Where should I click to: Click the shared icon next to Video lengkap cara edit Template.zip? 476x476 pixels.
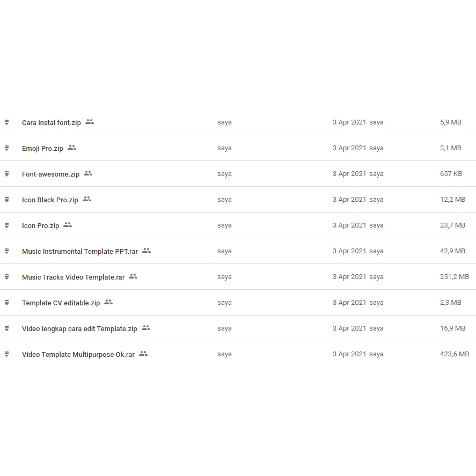point(146,328)
